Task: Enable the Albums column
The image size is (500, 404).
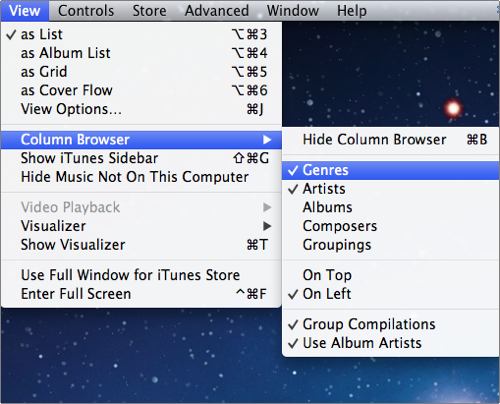Action: [390, 208]
